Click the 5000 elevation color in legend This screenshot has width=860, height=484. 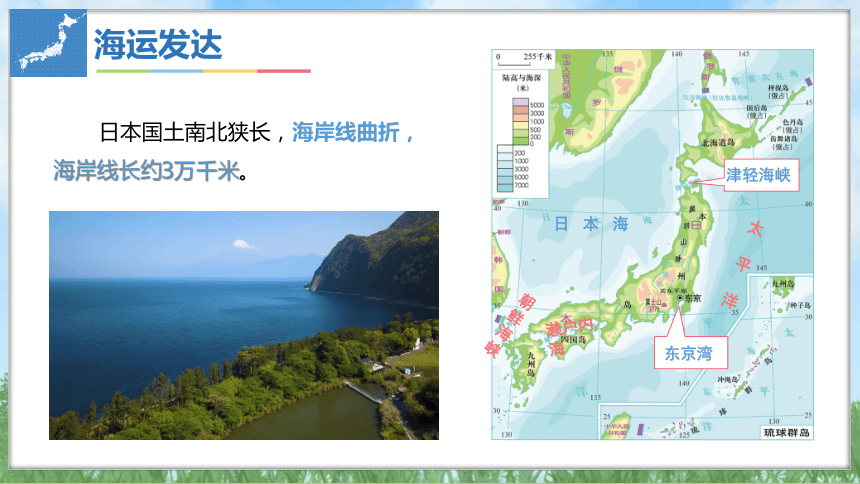pyautogui.click(x=520, y=102)
